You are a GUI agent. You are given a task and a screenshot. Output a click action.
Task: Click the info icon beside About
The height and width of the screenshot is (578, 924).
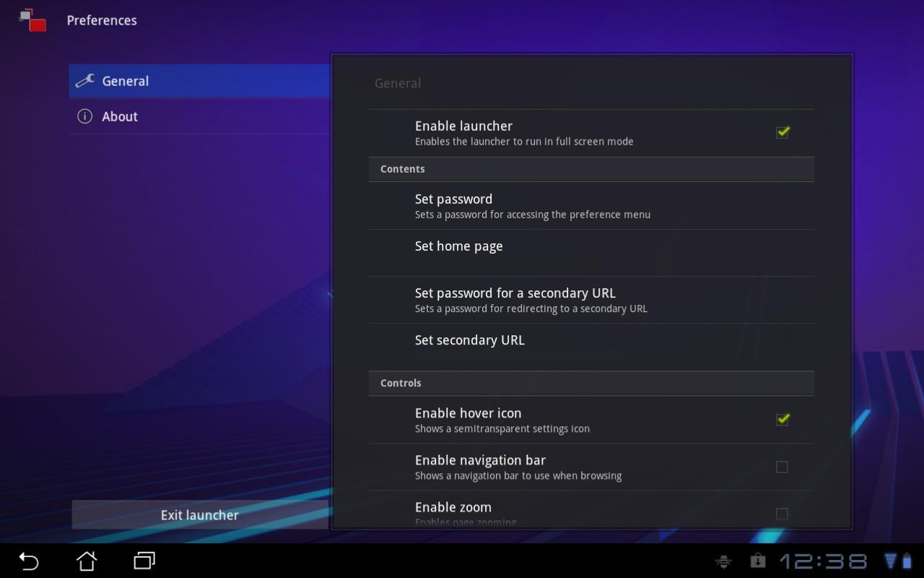pyautogui.click(x=86, y=116)
